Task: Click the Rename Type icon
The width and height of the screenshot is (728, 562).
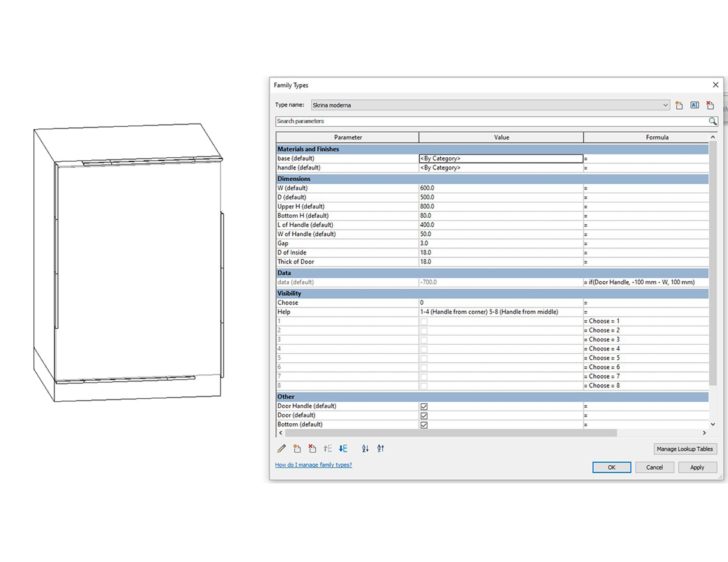Action: pyautogui.click(x=694, y=105)
